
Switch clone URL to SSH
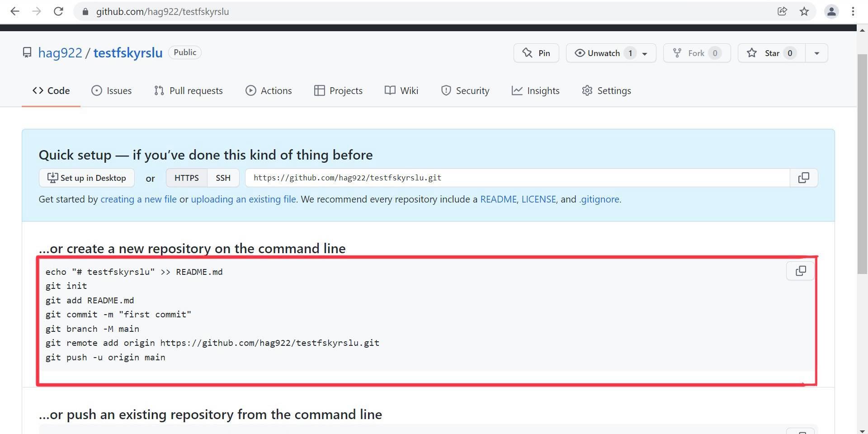pos(223,178)
